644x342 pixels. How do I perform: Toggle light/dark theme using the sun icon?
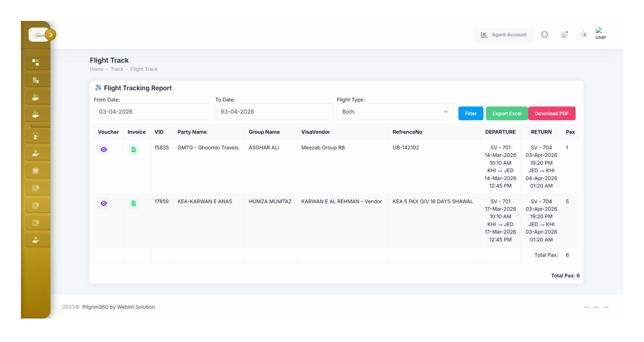(x=583, y=35)
